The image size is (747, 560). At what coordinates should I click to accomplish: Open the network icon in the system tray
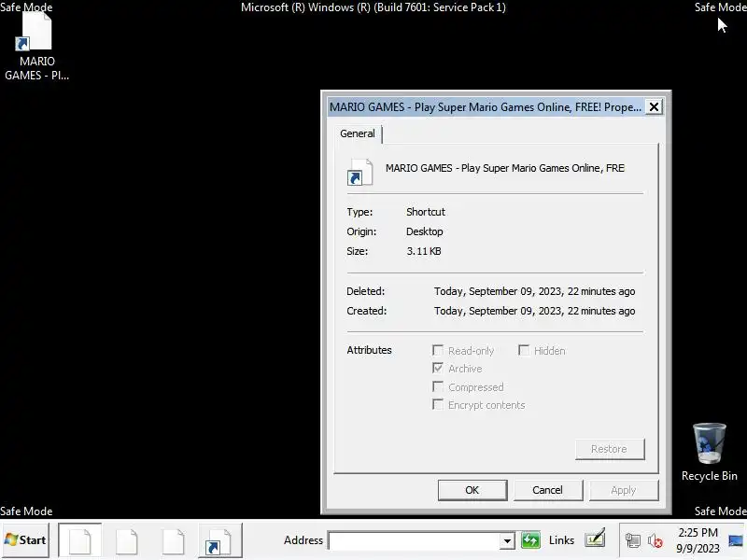pos(633,540)
